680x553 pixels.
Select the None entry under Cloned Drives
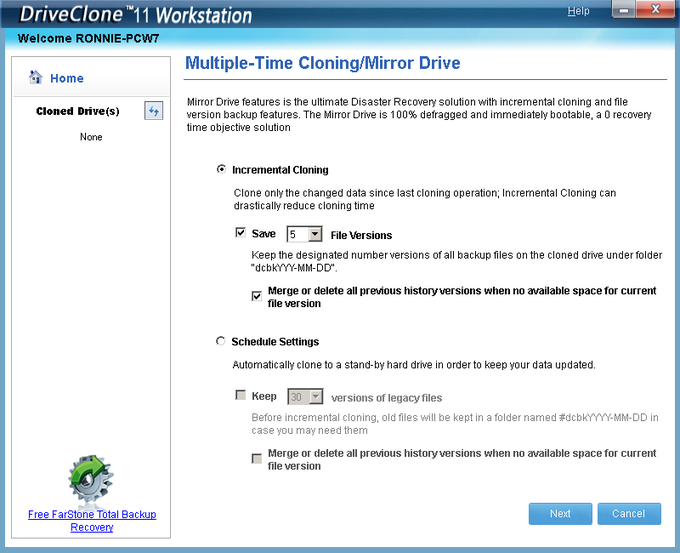[91, 137]
